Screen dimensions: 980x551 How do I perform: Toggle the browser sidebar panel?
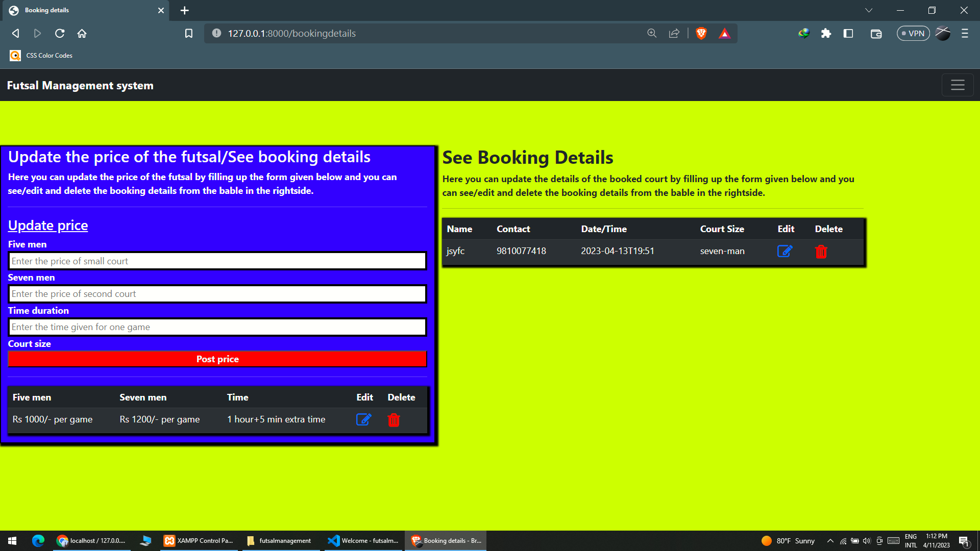tap(849, 33)
